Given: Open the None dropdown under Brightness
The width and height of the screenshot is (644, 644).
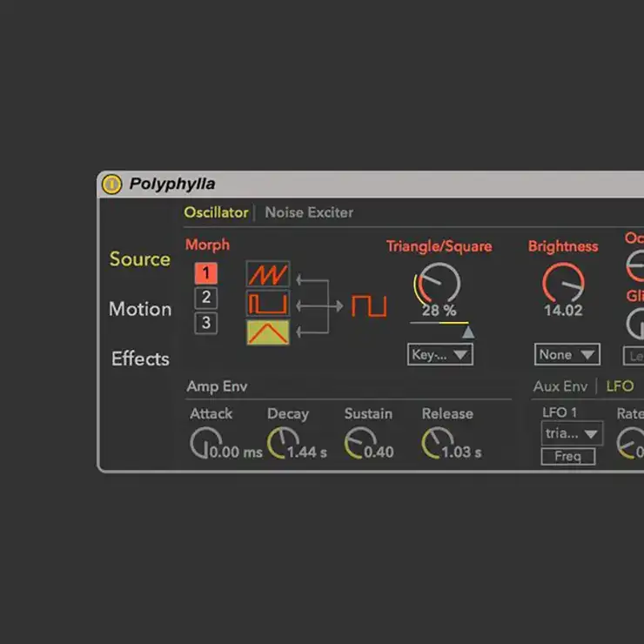Looking at the screenshot, I should click(x=567, y=354).
